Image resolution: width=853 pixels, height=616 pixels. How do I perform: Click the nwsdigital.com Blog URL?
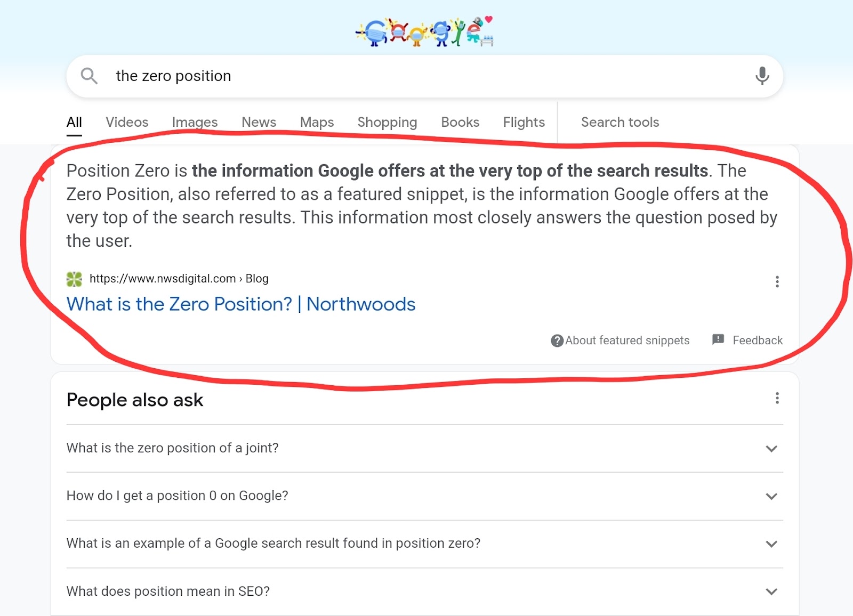(x=179, y=279)
